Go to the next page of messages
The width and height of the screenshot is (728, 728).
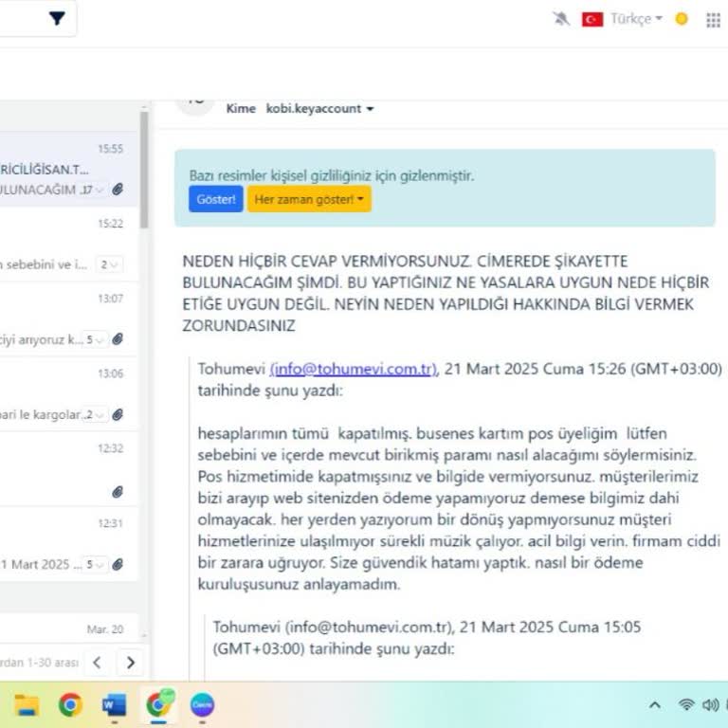(x=131, y=663)
